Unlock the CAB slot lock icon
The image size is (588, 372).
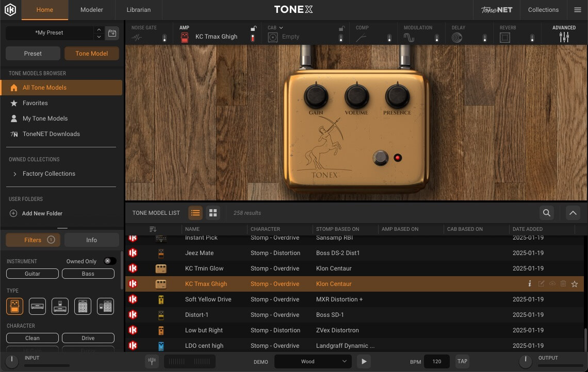341,27
